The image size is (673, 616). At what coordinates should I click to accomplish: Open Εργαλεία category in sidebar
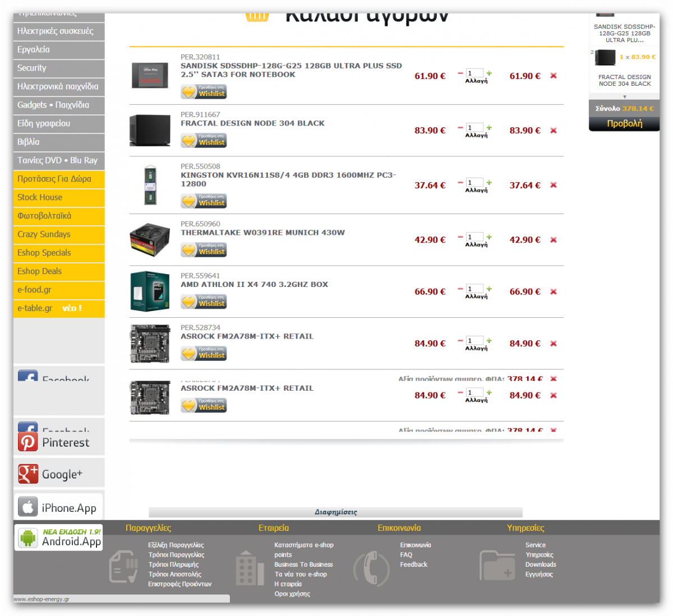pos(59,50)
